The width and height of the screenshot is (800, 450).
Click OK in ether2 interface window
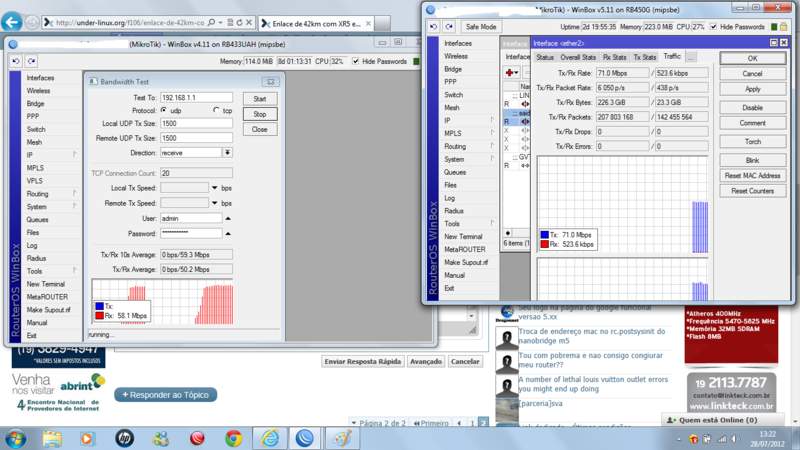pyautogui.click(x=753, y=58)
